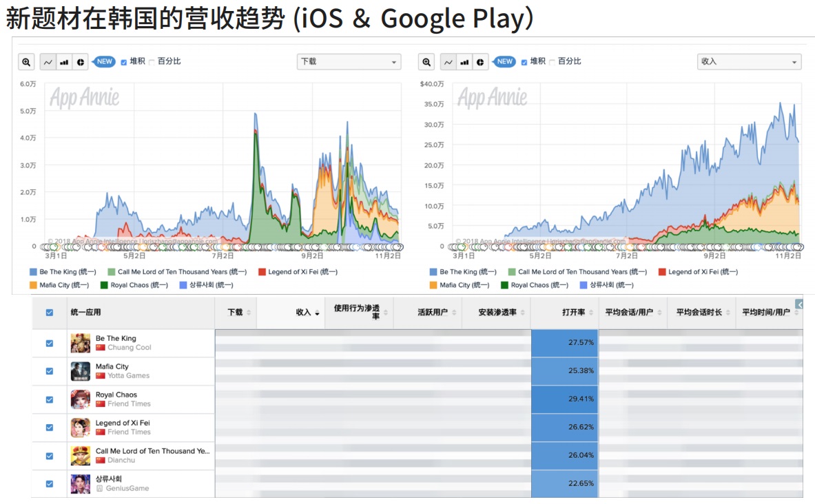This screenshot has height=504, width=815.
Task: Toggle Royal Chaos series in revenue legend
Action: pos(535,285)
